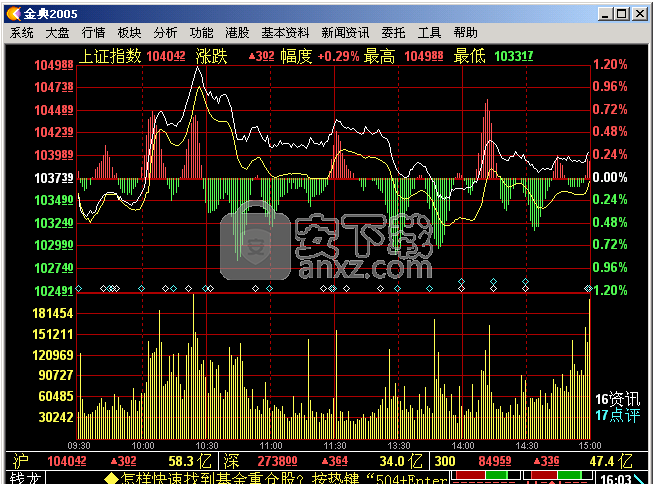Click 300 index turnover 47.4亿

[611, 461]
